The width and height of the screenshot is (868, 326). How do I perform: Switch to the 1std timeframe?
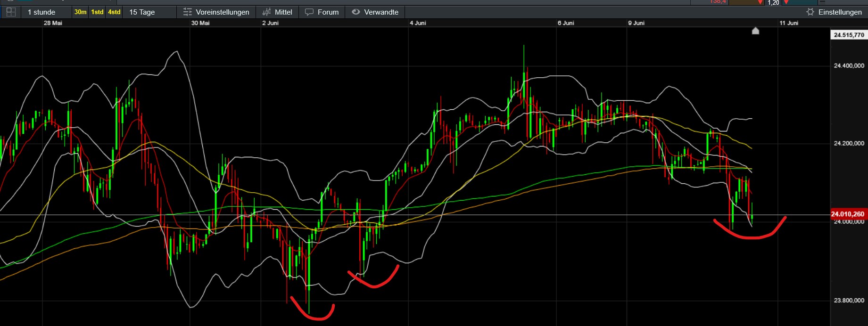[97, 12]
